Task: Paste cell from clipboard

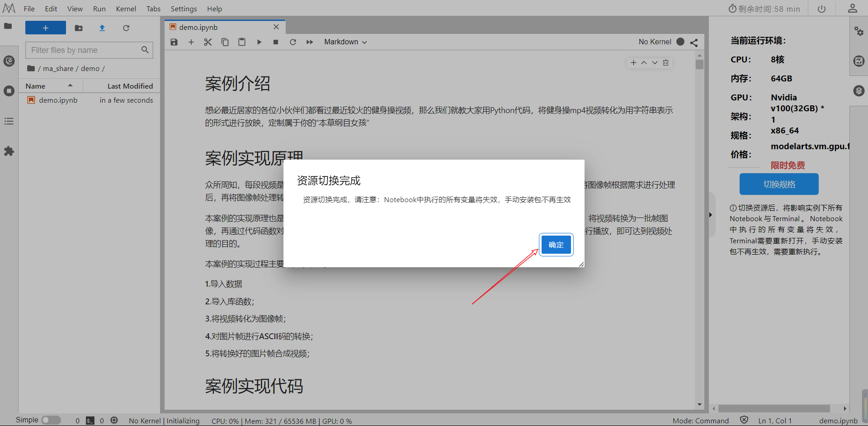Action: (242, 42)
